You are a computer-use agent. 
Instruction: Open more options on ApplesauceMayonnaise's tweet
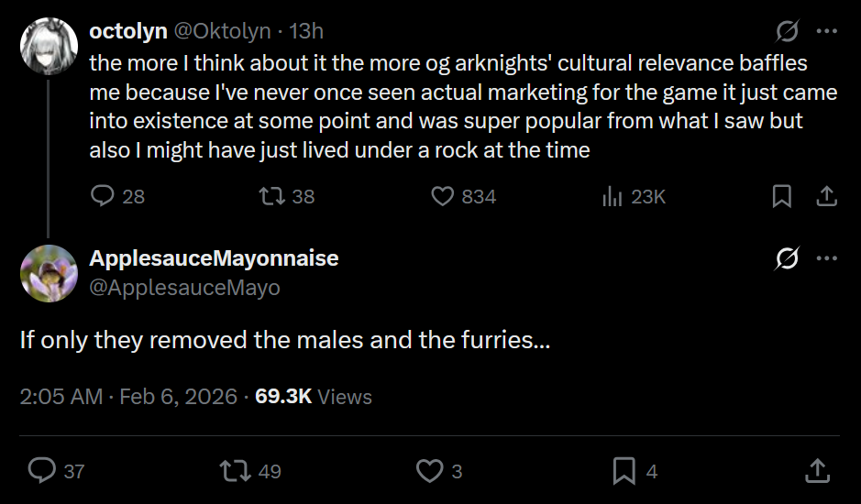coord(827,258)
